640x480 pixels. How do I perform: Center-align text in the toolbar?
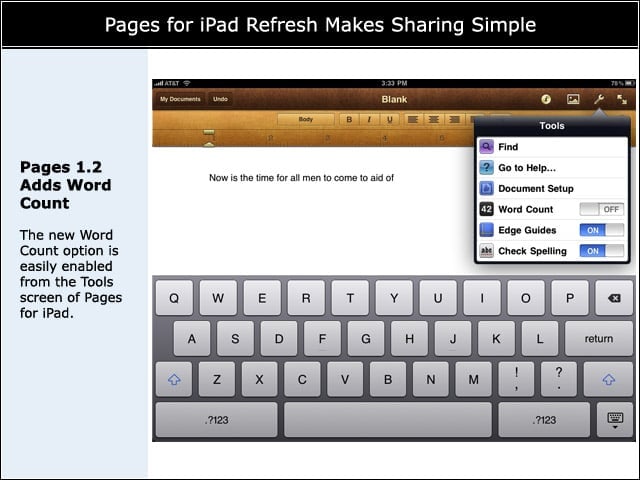coord(433,120)
